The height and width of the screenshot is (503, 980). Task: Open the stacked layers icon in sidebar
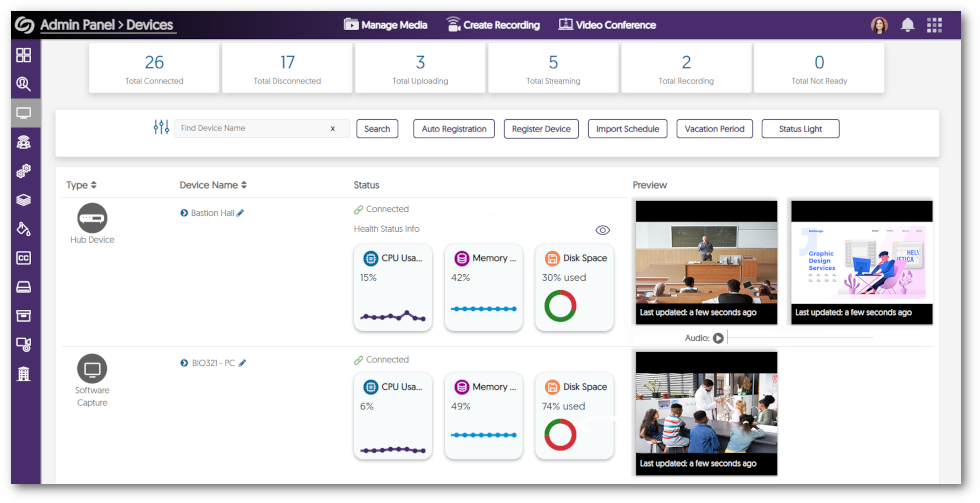24,200
